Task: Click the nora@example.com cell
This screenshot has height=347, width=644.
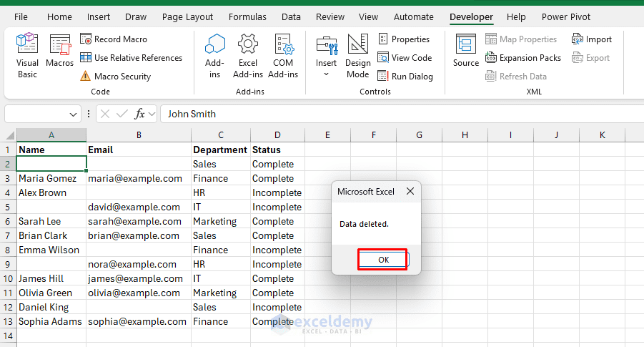Action: (139, 264)
